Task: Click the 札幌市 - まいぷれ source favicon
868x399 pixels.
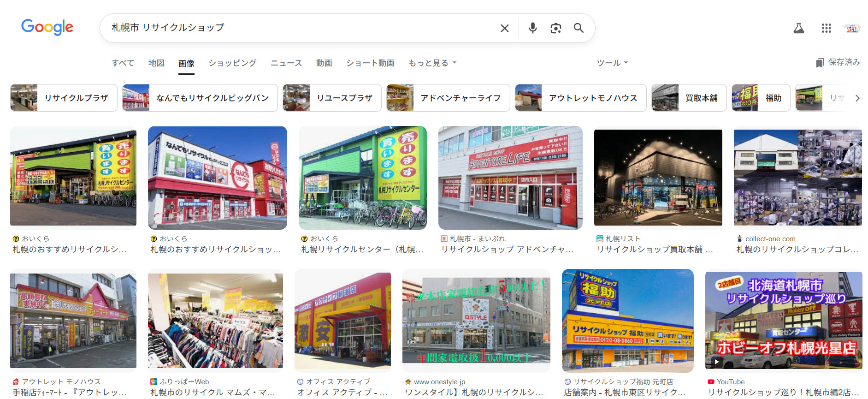Action: point(444,238)
